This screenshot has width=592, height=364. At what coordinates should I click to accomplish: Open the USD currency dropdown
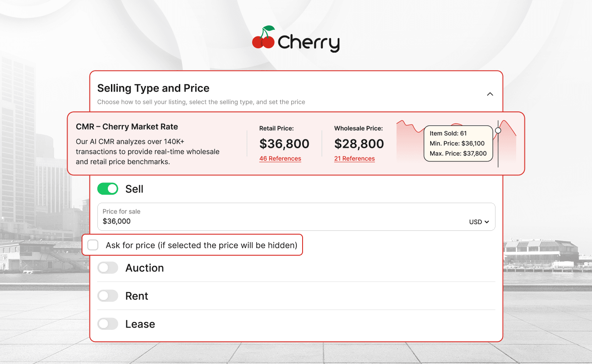point(479,222)
